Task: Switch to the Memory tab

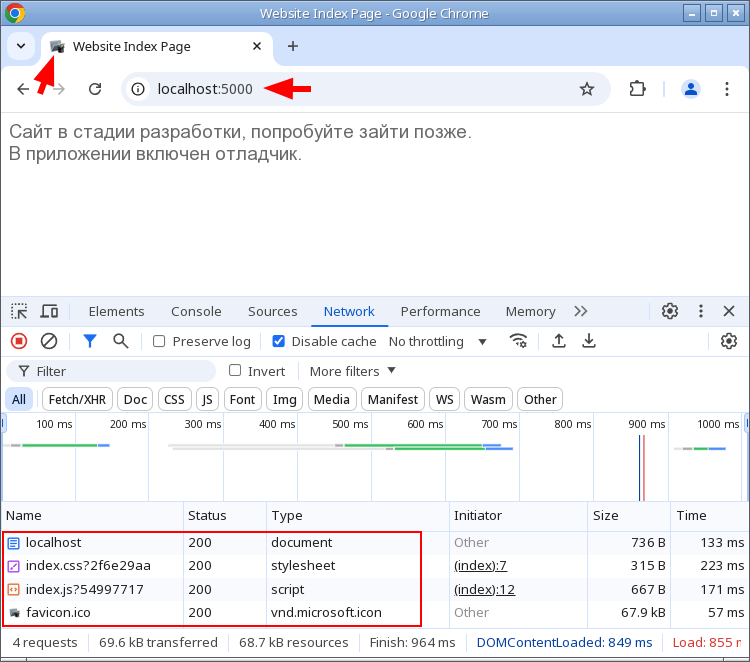Action: [530, 311]
